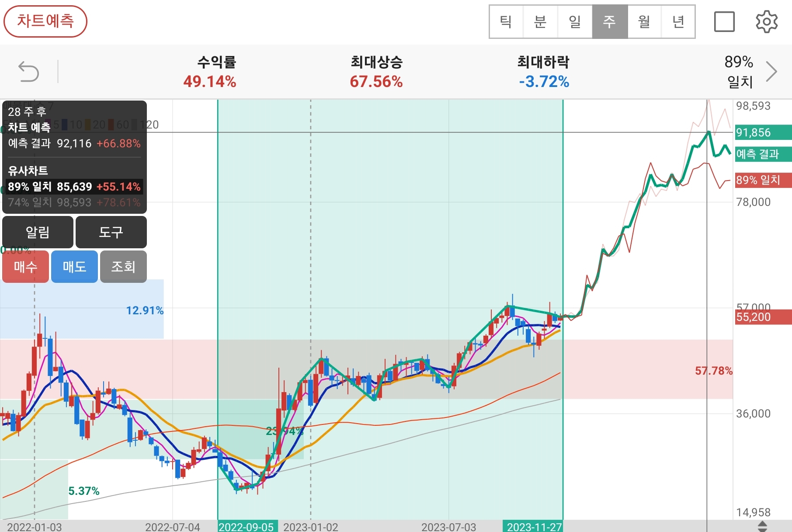Tap the 최대상승 67.56% value

pos(376,82)
